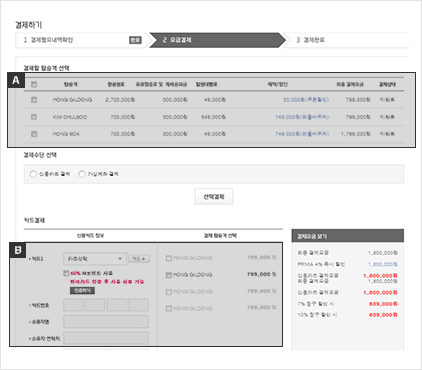Go to step 3 결제완료 tab

pyautogui.click(x=347, y=40)
